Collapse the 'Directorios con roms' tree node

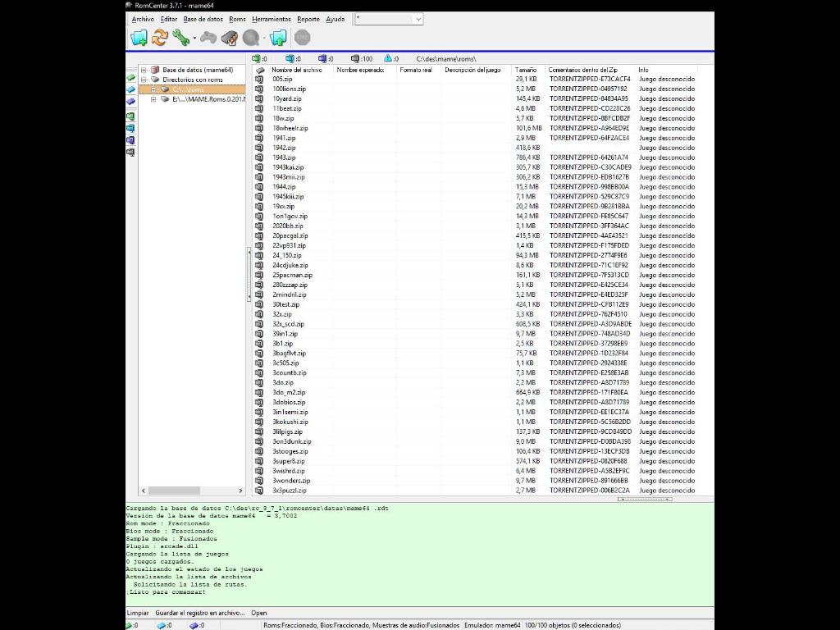[x=144, y=80]
